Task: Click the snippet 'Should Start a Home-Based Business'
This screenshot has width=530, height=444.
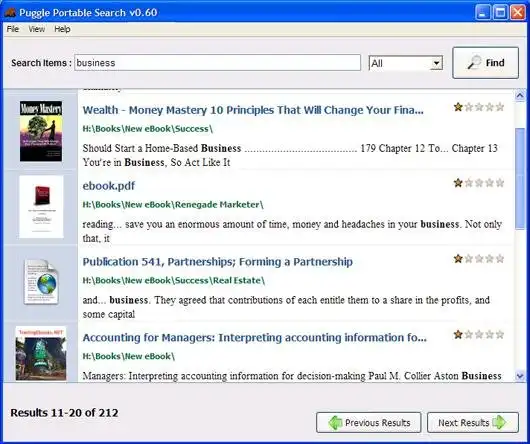Action: (x=162, y=148)
